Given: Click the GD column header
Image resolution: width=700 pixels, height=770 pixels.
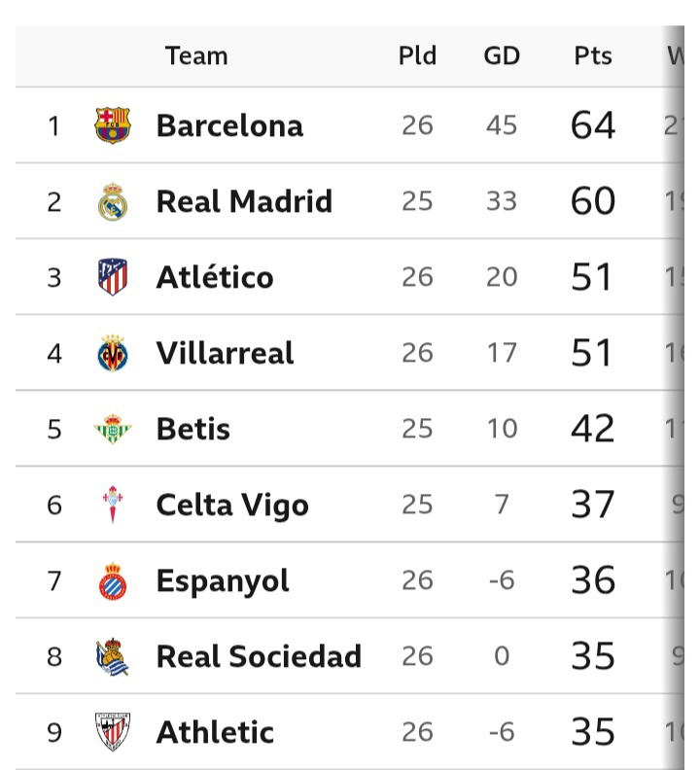Looking at the screenshot, I should tap(502, 55).
